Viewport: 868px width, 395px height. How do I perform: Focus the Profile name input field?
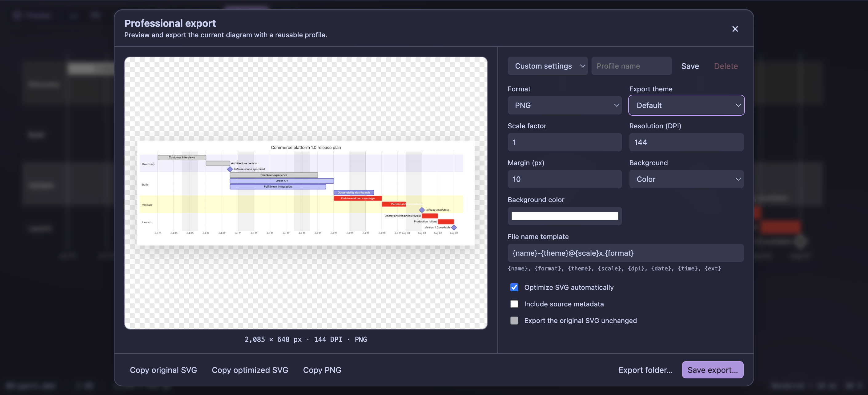632,66
